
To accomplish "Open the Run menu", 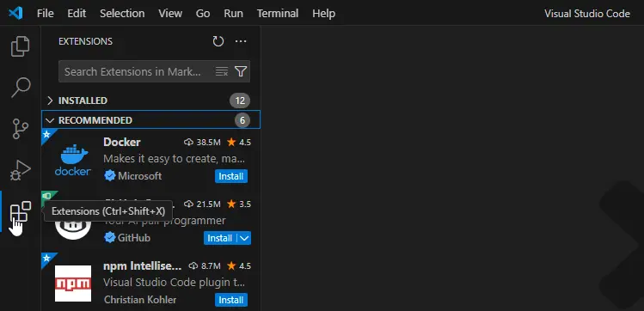I will point(233,14).
